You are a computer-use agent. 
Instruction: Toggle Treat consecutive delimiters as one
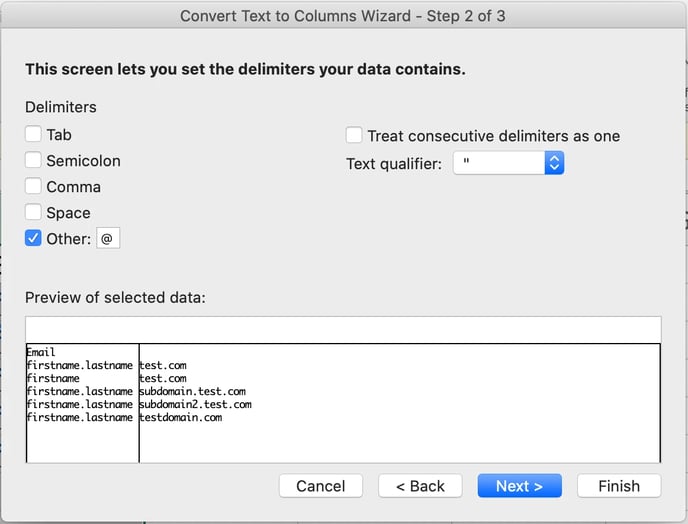pyautogui.click(x=354, y=135)
